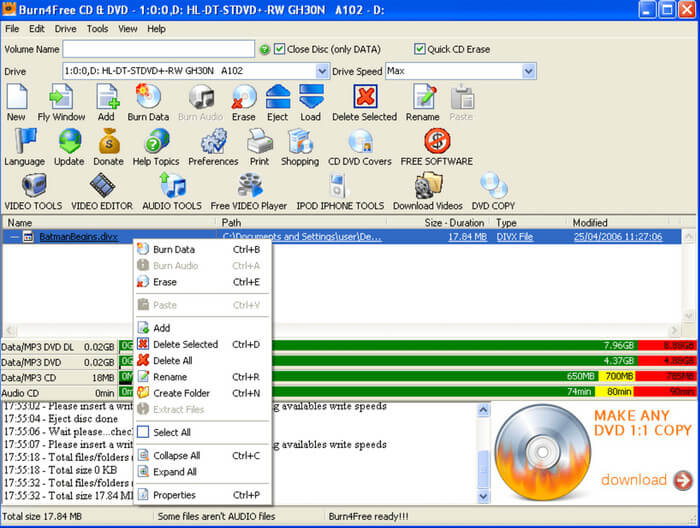Open the Edit menu

click(37, 29)
